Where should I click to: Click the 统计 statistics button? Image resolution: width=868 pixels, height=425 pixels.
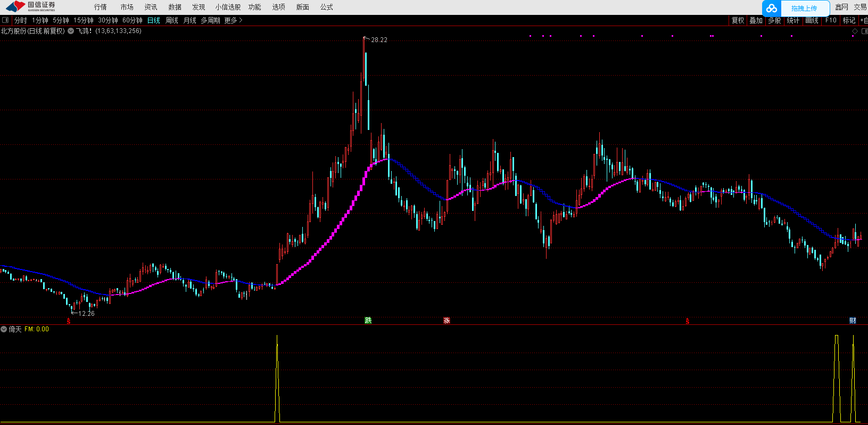pos(793,20)
